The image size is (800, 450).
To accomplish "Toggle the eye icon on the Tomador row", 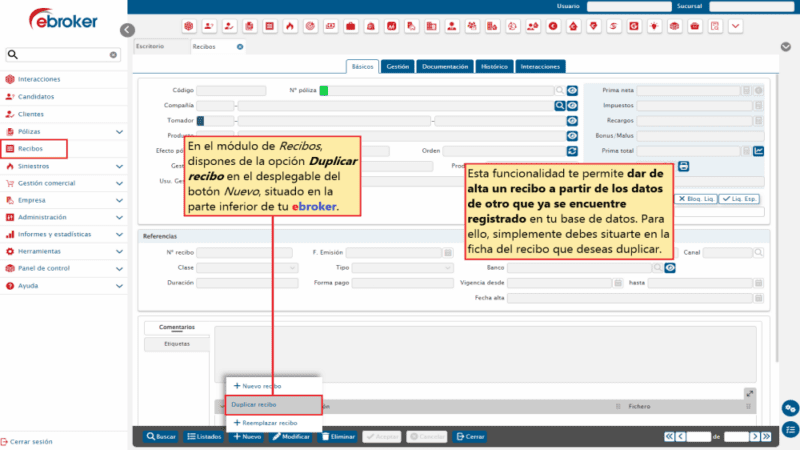I will pyautogui.click(x=572, y=121).
